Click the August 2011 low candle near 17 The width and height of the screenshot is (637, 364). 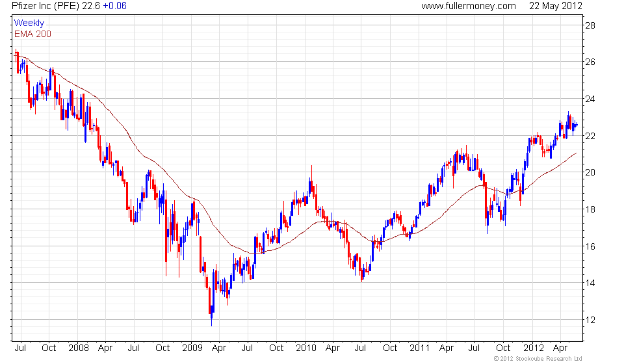pos(488,220)
